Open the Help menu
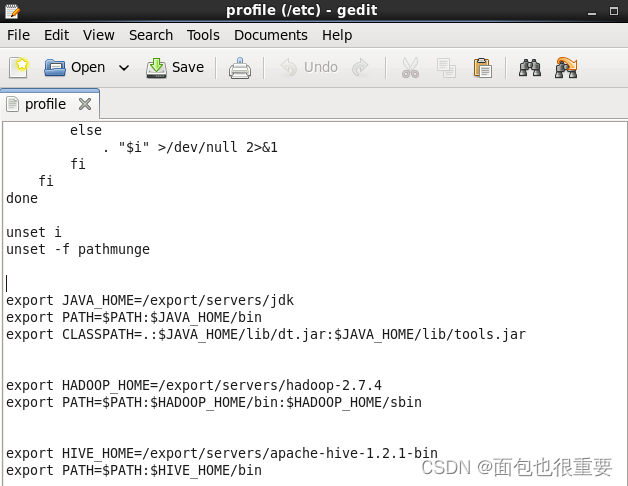 337,35
